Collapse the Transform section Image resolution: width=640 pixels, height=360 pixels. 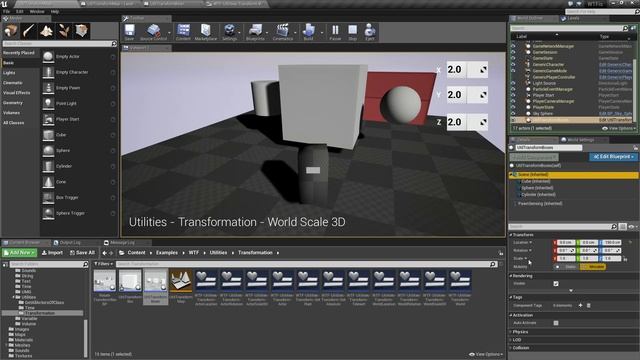point(511,235)
